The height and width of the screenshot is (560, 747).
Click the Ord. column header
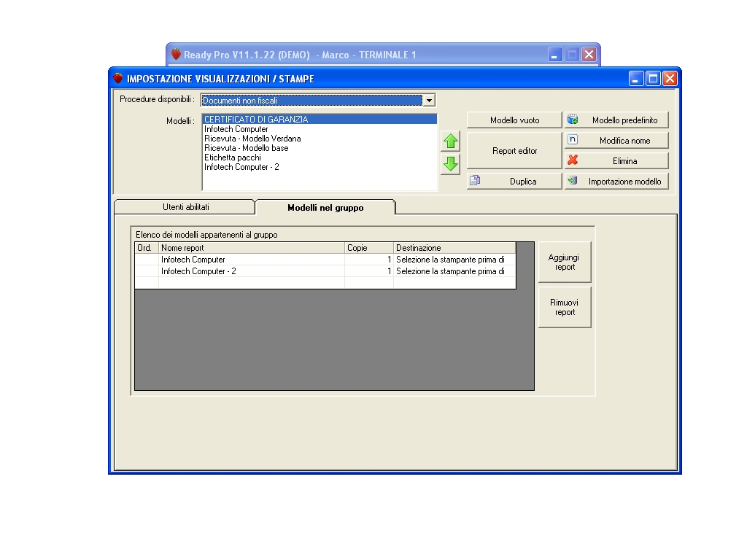click(x=147, y=248)
